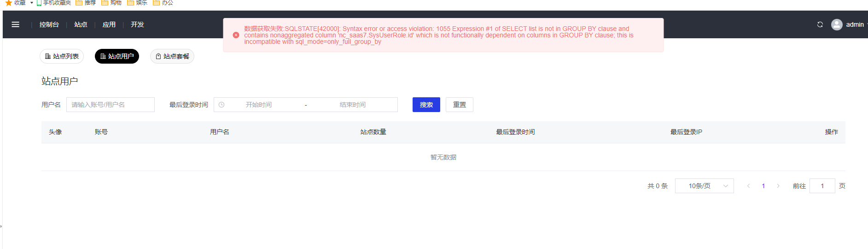The image size is (868, 249).
Task: Click the 共 0 条 total count text
Action: [x=658, y=186]
